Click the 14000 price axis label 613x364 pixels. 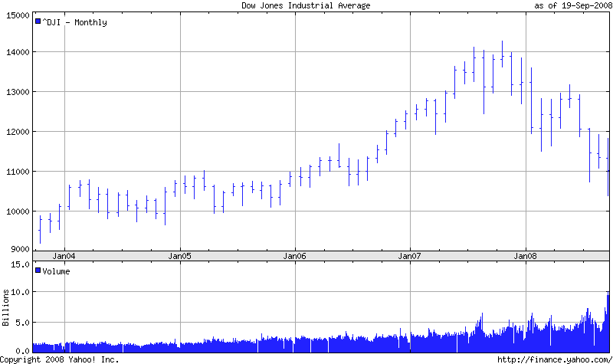[15, 53]
